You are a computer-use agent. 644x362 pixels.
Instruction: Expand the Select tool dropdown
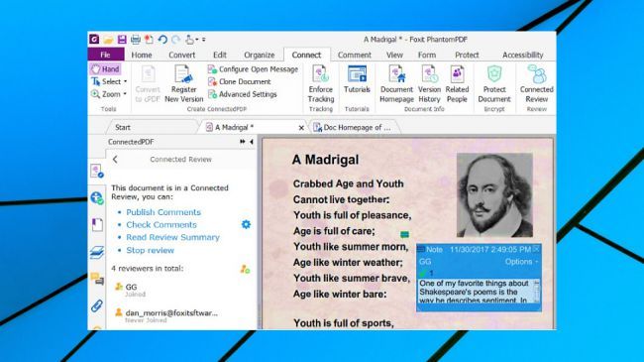[x=125, y=82]
